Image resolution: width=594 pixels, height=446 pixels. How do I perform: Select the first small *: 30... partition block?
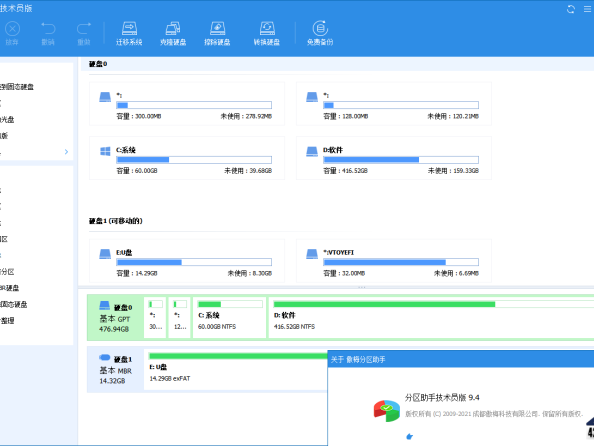(x=155, y=318)
